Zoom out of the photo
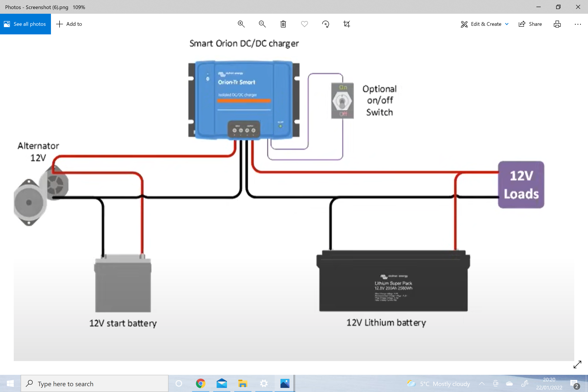588x392 pixels. [262, 24]
